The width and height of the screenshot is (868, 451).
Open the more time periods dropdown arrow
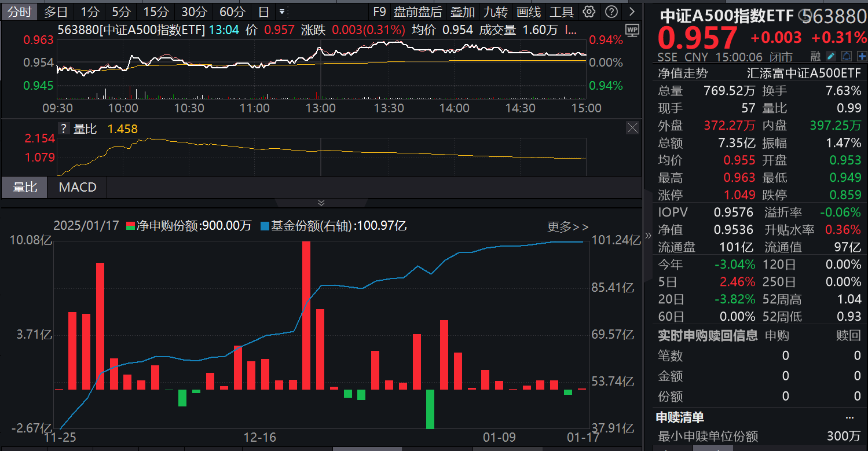click(282, 12)
